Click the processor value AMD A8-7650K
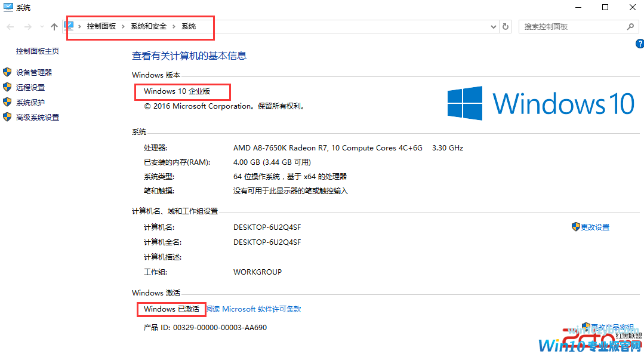The image size is (644, 354). [349, 148]
